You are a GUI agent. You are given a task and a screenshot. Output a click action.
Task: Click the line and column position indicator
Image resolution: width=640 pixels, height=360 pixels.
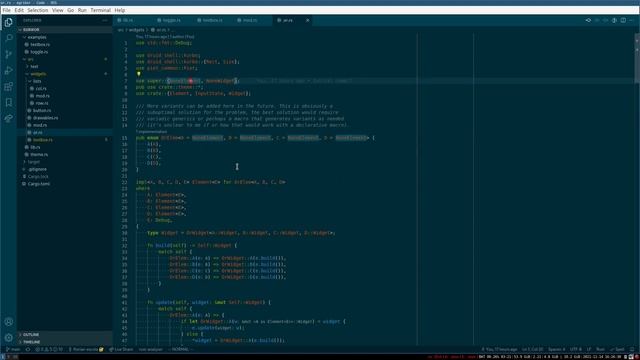tap(532, 349)
